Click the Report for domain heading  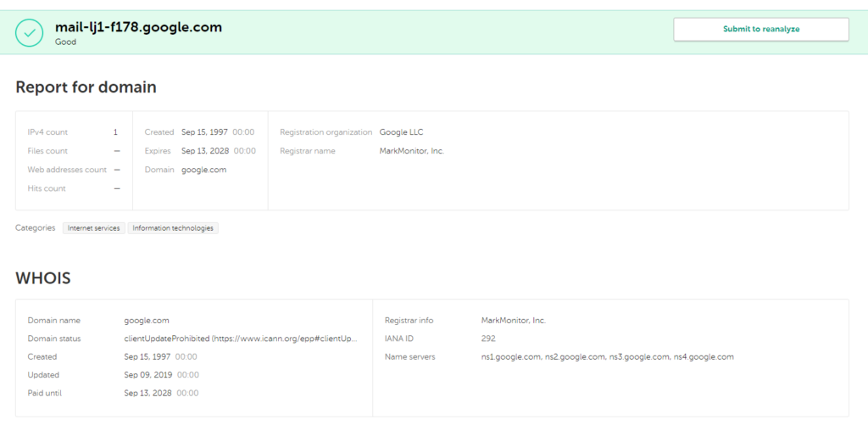[86, 87]
